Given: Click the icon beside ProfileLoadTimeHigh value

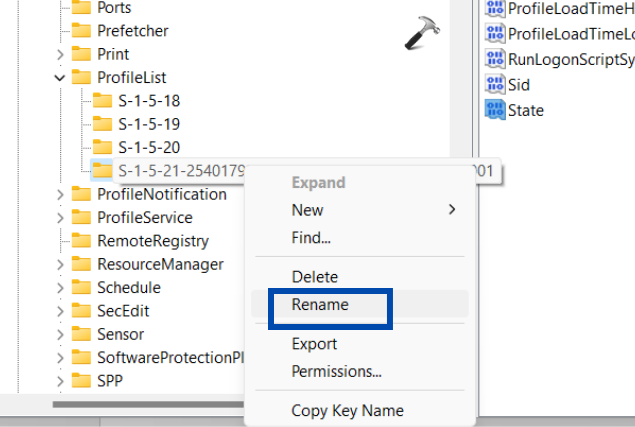Looking at the screenshot, I should click(495, 8).
